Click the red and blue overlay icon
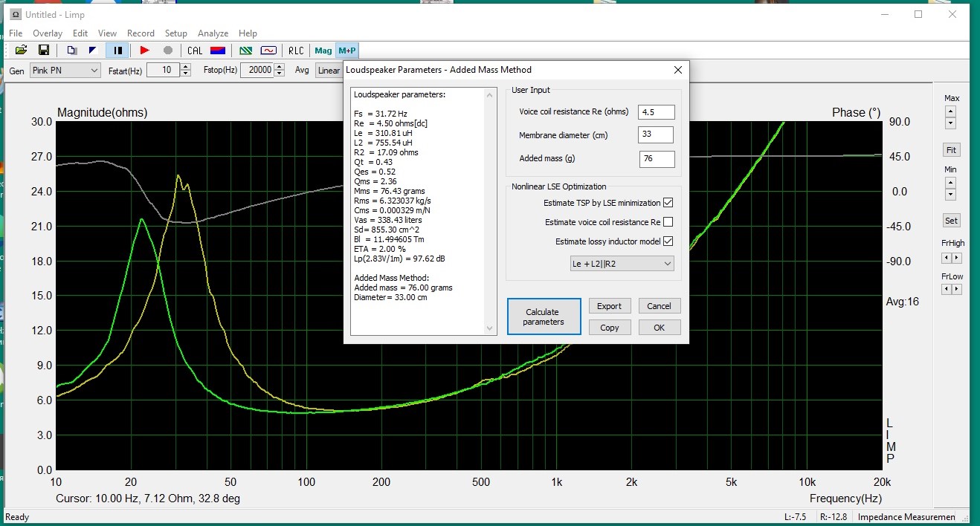This screenshot has height=526, width=980. point(217,51)
